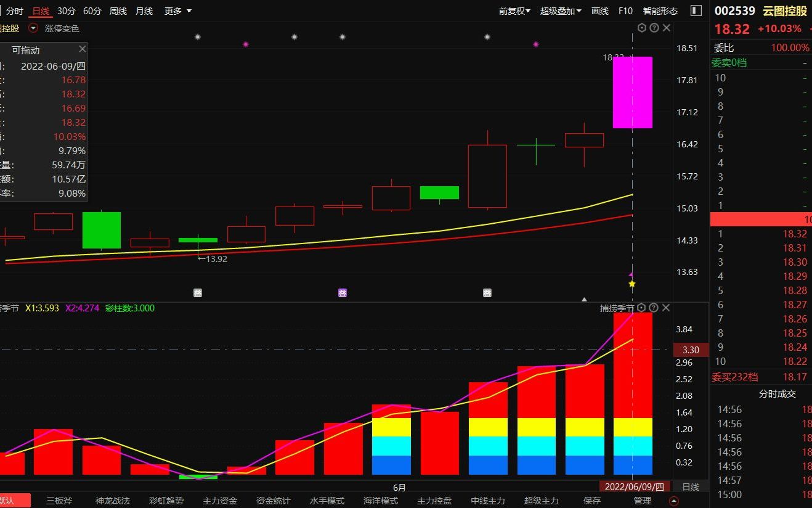Click the first white sparkle marker at top
Screen dimensions: 812x508
198,37
